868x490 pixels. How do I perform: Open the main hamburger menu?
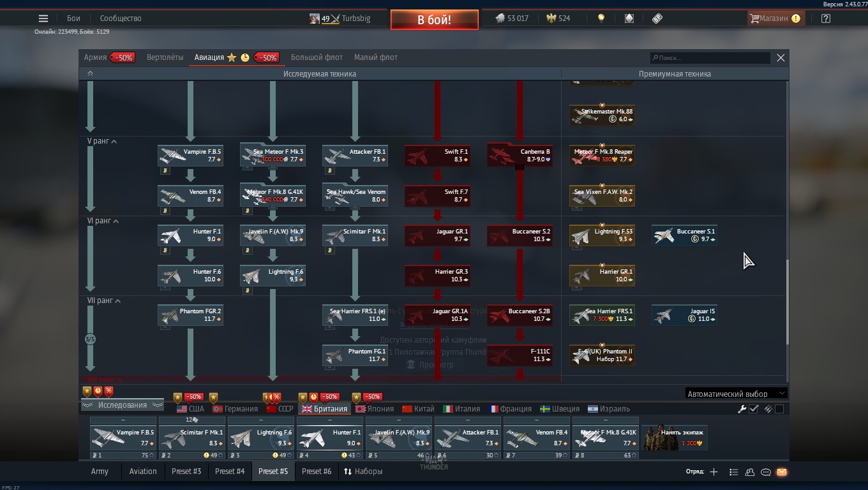pos(43,19)
